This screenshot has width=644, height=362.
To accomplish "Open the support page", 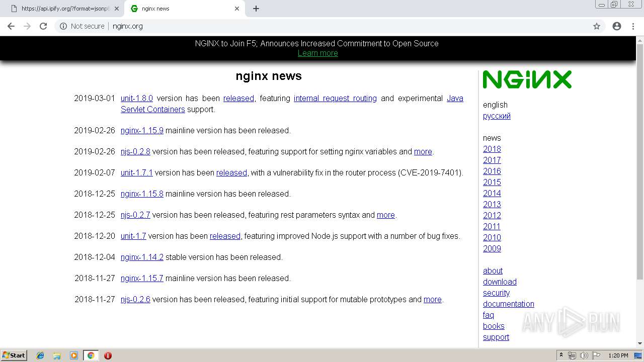I will pos(496,337).
